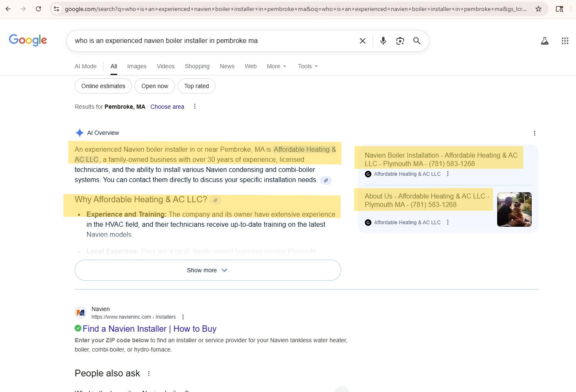Toggle the Top rated filter chip
This screenshot has width=576, height=392.
click(x=196, y=86)
